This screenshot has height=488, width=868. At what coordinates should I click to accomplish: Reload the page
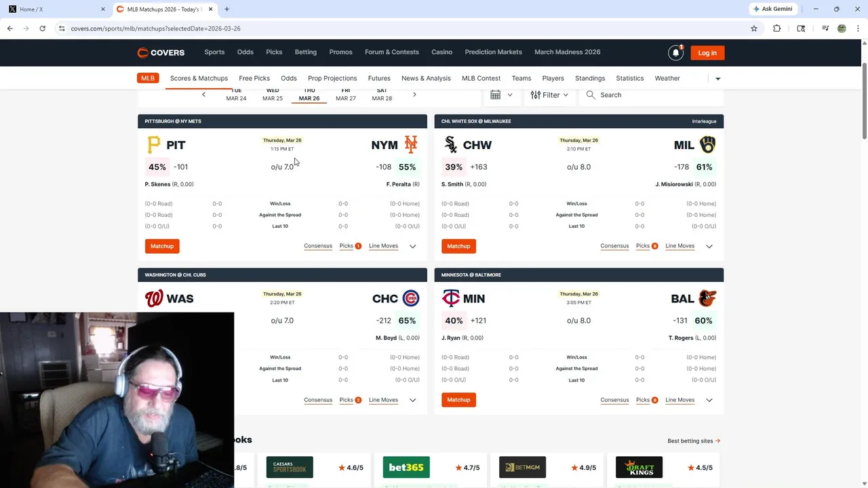(42, 28)
